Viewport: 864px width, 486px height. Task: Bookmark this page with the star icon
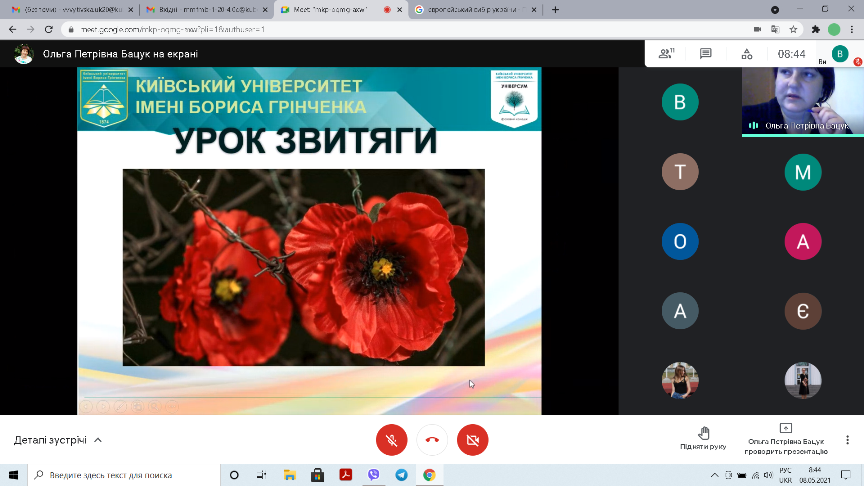pos(794,30)
